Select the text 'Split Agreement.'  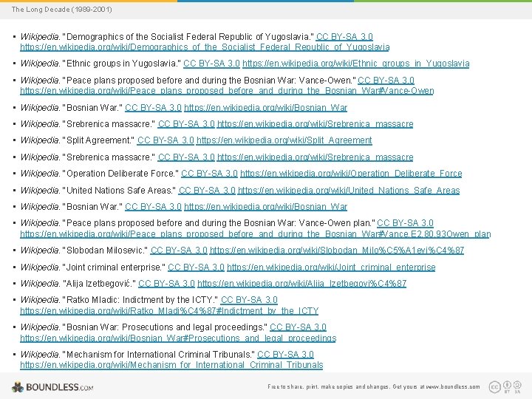99,140
